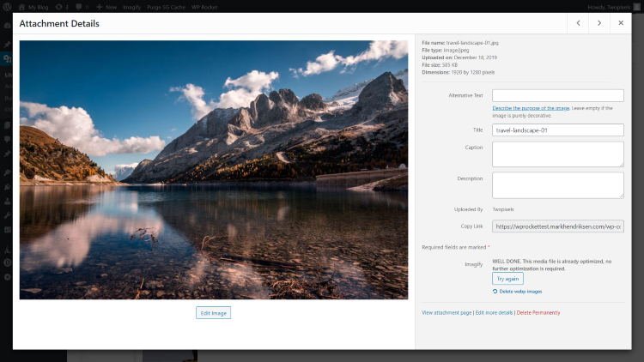Open the updates counter in admin bar
This screenshot has width=644, height=362.
click(62, 7)
